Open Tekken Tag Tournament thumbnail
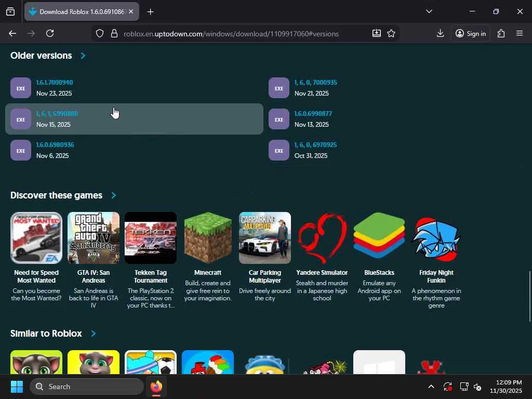 pyautogui.click(x=151, y=238)
